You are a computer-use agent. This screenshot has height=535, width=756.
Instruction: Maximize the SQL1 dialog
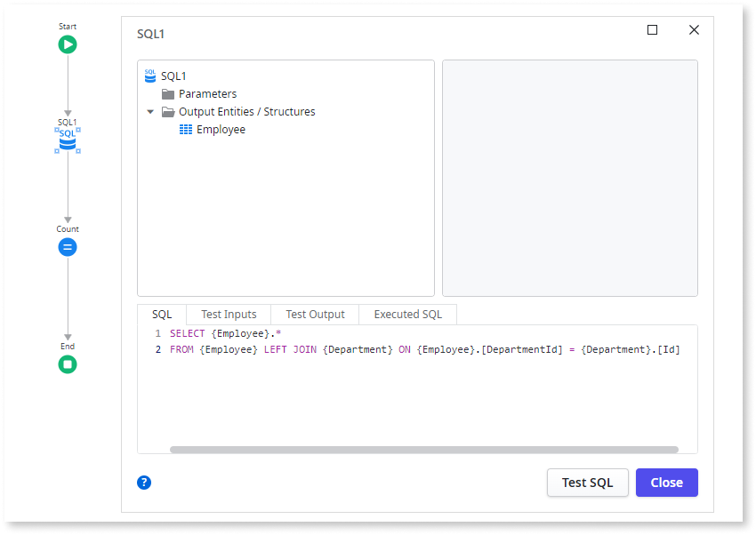coord(652,29)
